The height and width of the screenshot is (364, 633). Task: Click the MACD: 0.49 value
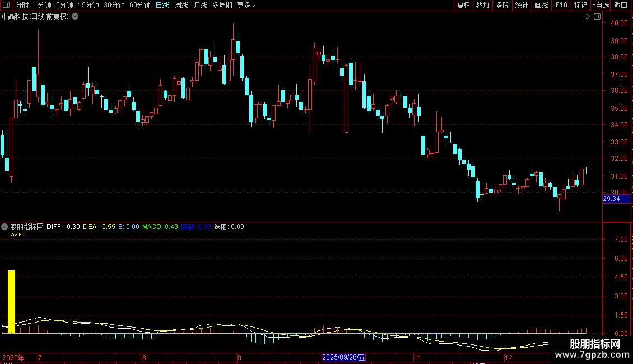pyautogui.click(x=160, y=227)
